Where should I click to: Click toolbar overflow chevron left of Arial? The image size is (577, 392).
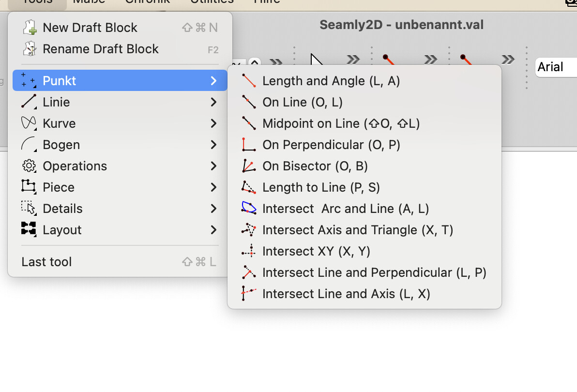(508, 60)
